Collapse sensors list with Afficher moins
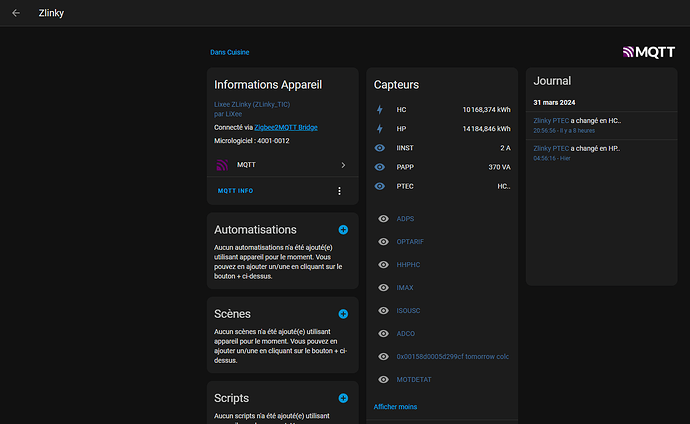This screenshot has height=424, width=690. click(395, 407)
